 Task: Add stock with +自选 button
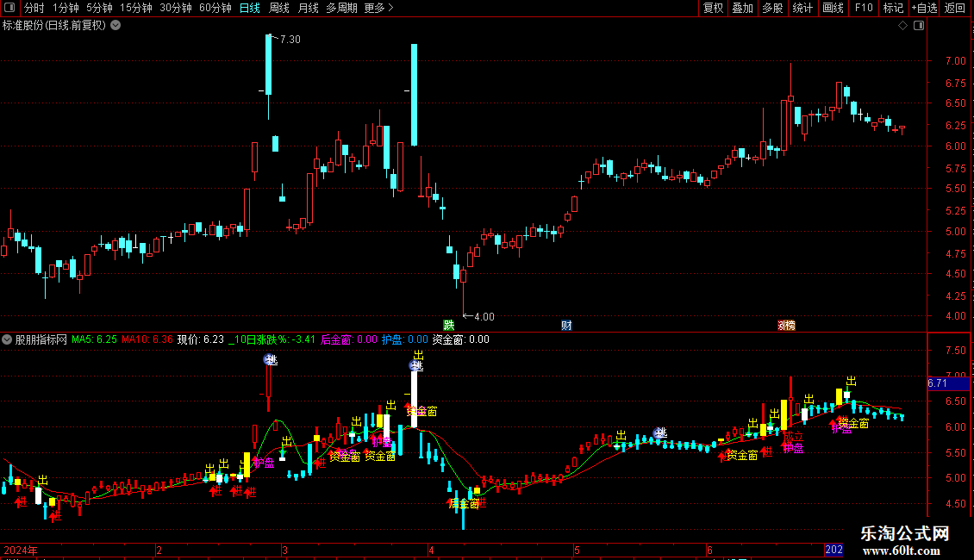pyautogui.click(x=924, y=8)
